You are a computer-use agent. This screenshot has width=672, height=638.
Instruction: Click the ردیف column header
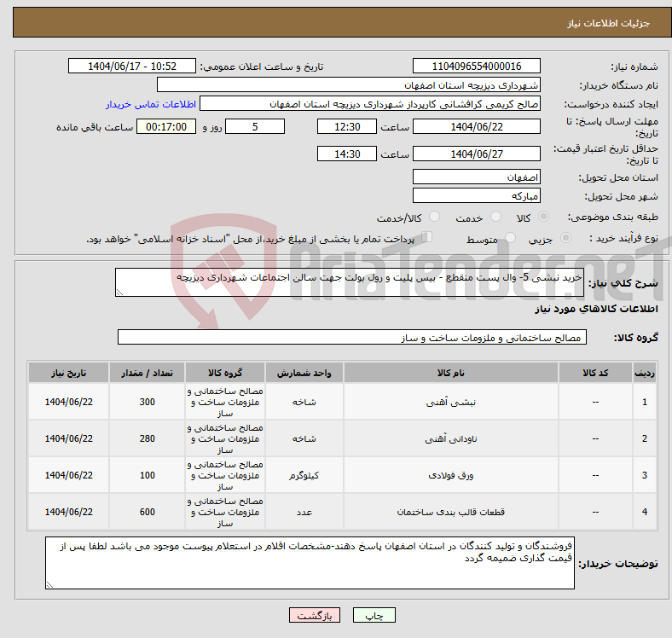(x=644, y=373)
